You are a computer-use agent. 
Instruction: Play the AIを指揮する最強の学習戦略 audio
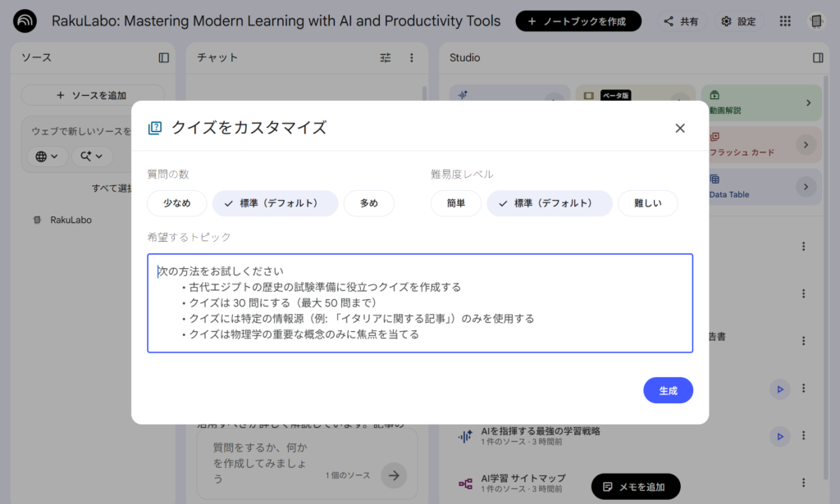coord(780,437)
